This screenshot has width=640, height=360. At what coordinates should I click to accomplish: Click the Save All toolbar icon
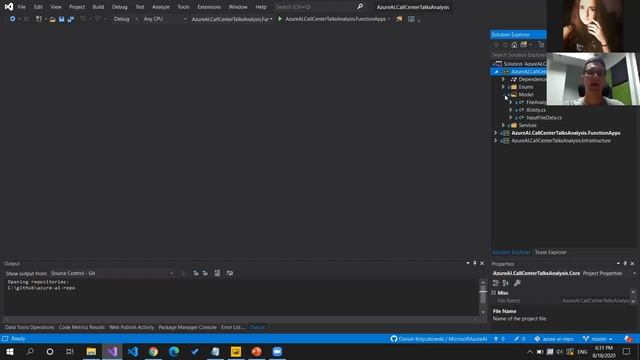click(x=71, y=19)
